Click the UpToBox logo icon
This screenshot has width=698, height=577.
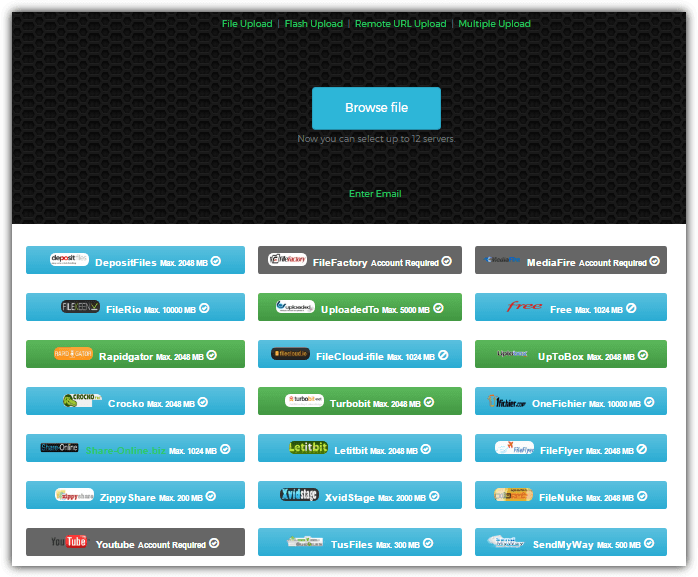point(512,354)
